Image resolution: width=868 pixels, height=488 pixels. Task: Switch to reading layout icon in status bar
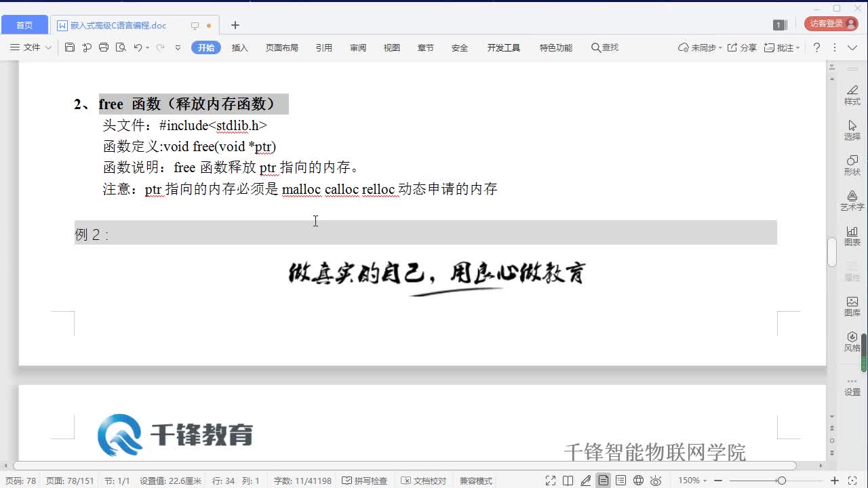[x=568, y=481]
